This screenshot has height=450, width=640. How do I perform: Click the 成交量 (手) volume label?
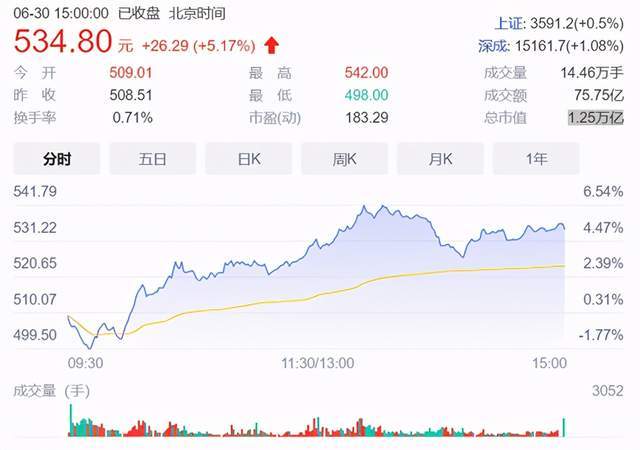point(51,391)
